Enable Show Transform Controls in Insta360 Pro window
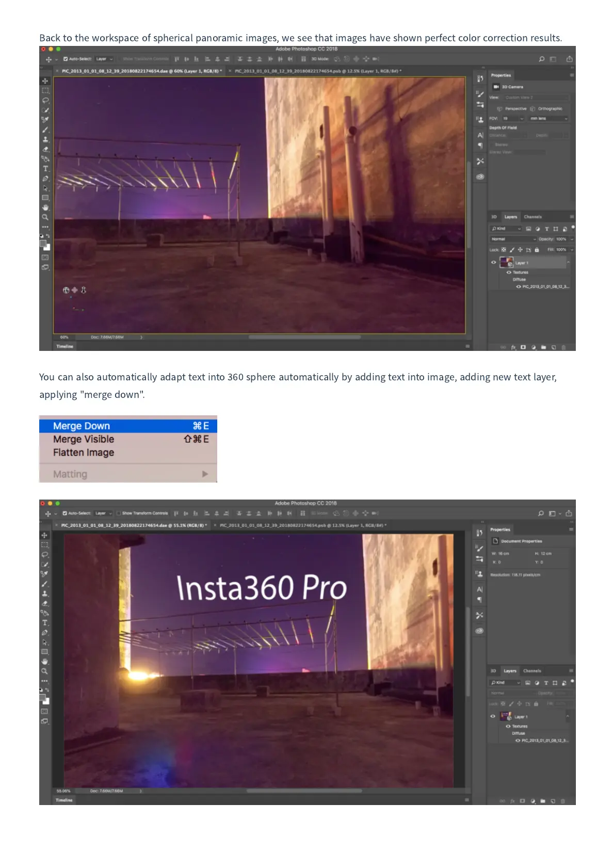The image size is (614, 868). point(119,513)
